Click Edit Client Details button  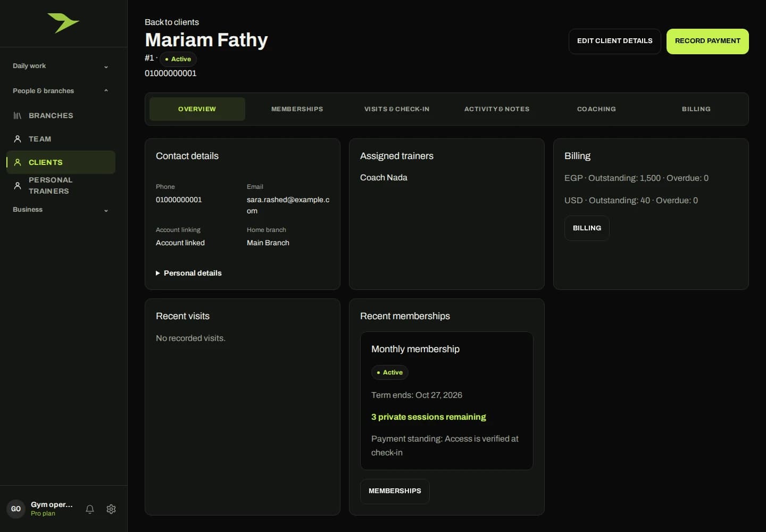tap(615, 41)
